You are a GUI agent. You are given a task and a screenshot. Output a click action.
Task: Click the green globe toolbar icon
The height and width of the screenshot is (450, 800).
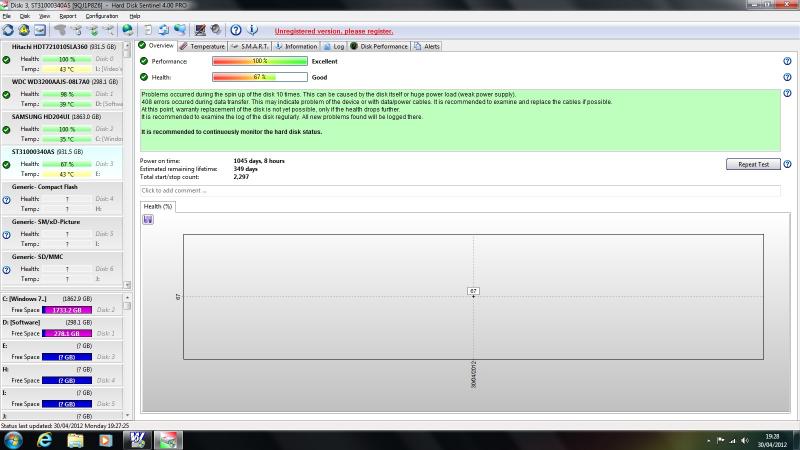[128, 31]
